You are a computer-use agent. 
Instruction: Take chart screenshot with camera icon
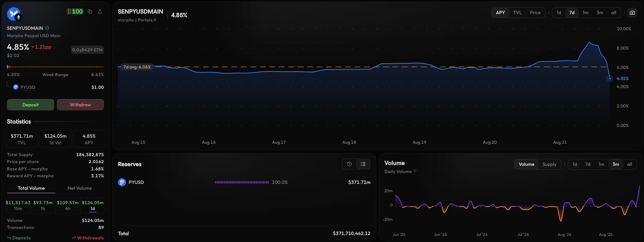tap(632, 13)
